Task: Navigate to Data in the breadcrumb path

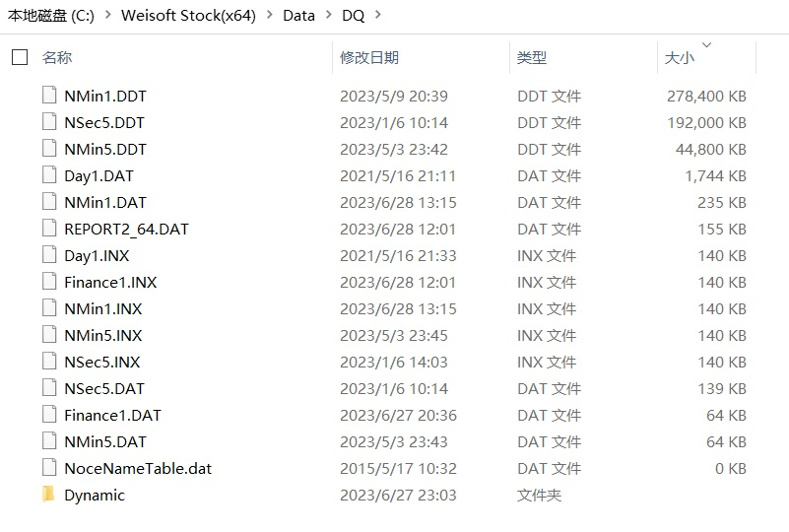Action: point(298,15)
